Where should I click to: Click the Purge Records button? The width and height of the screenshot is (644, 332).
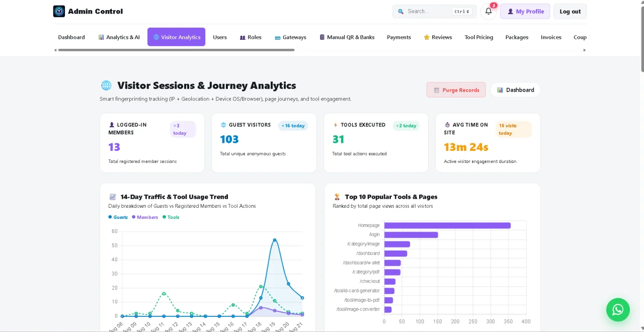tap(456, 90)
